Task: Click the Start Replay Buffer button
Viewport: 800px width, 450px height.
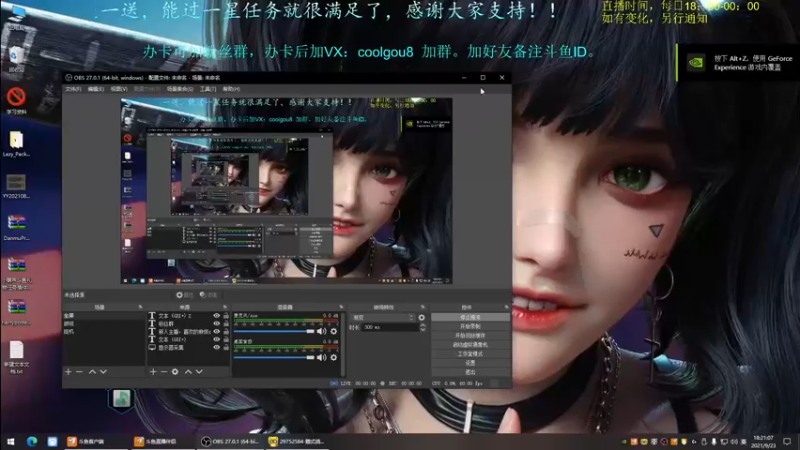Action: (x=470, y=336)
